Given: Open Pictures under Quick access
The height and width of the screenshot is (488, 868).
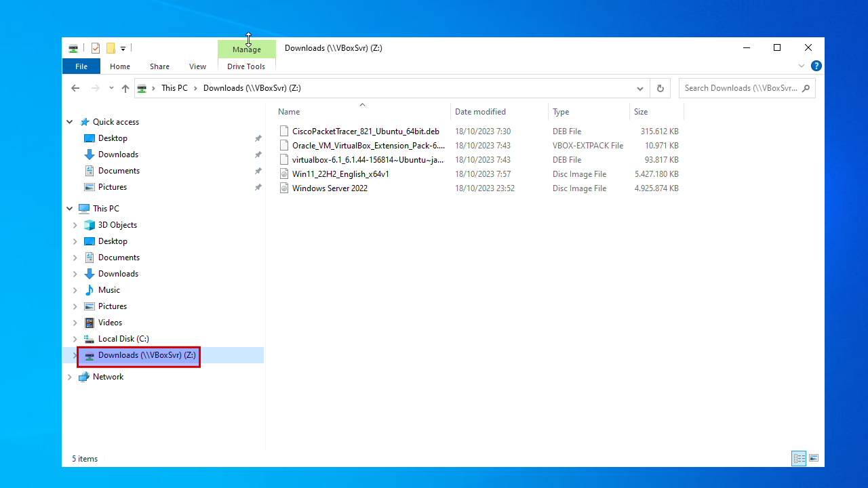Looking at the screenshot, I should [113, 187].
